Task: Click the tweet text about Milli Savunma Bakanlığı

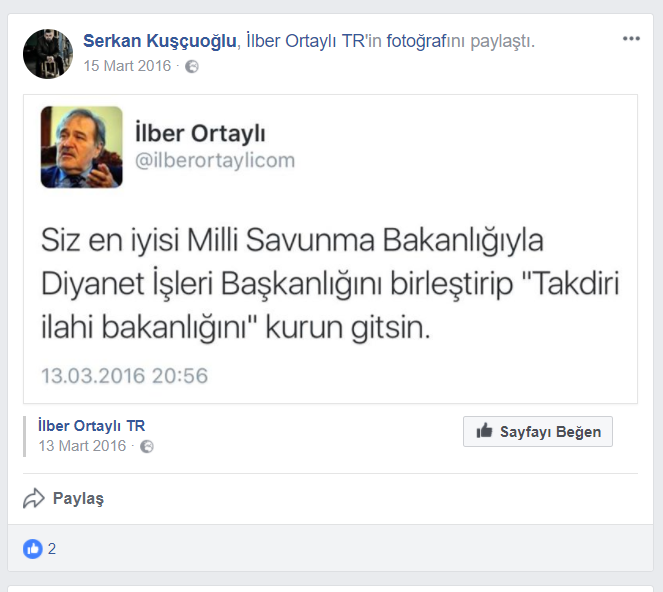Action: [x=330, y=283]
